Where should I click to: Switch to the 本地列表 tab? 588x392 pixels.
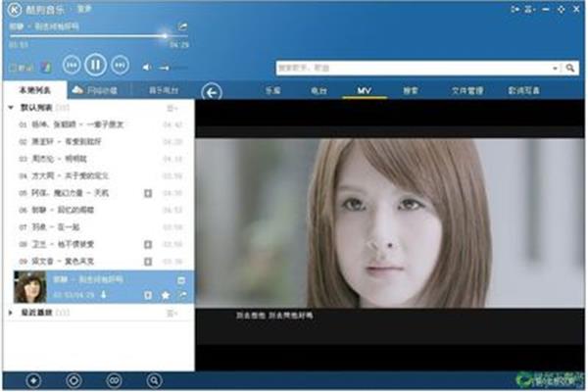[x=35, y=90]
